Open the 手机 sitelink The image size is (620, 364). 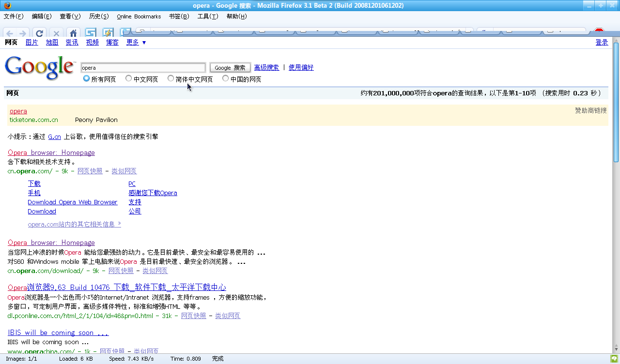point(34,193)
